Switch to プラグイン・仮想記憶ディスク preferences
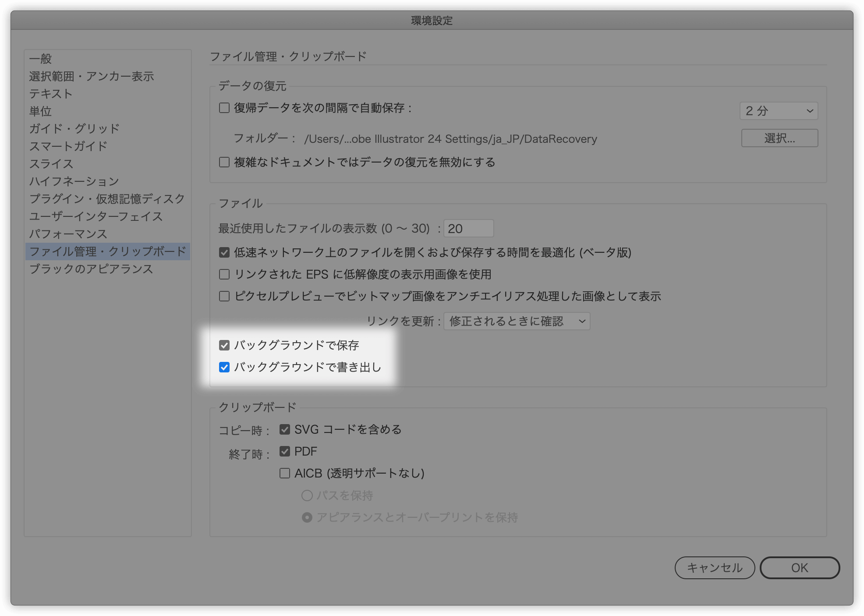 [106, 199]
